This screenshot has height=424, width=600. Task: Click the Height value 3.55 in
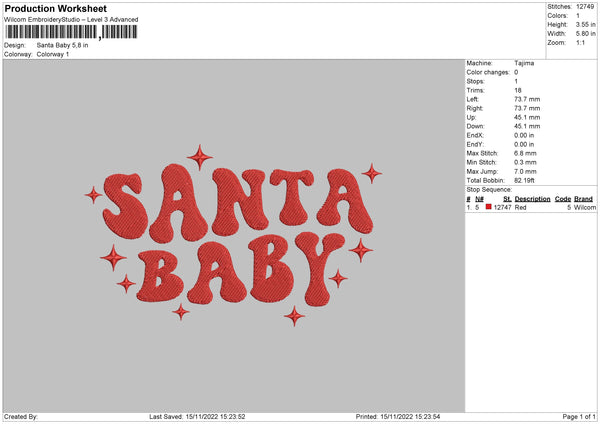tap(585, 24)
